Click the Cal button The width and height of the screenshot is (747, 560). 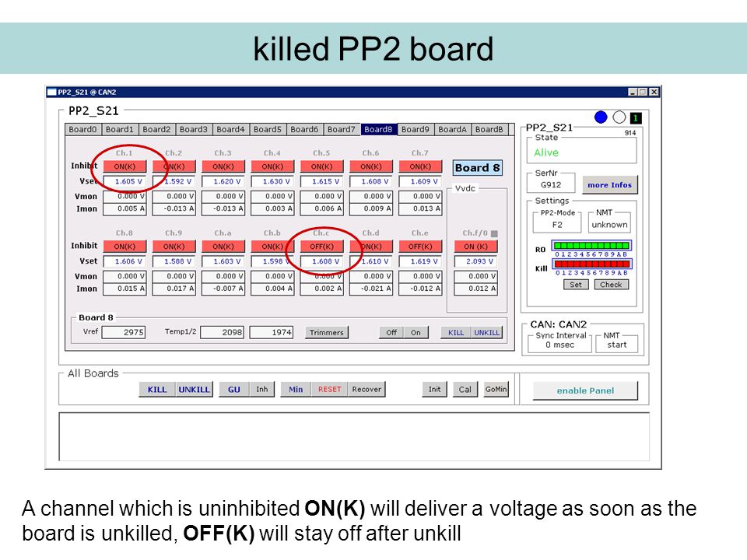(x=465, y=390)
